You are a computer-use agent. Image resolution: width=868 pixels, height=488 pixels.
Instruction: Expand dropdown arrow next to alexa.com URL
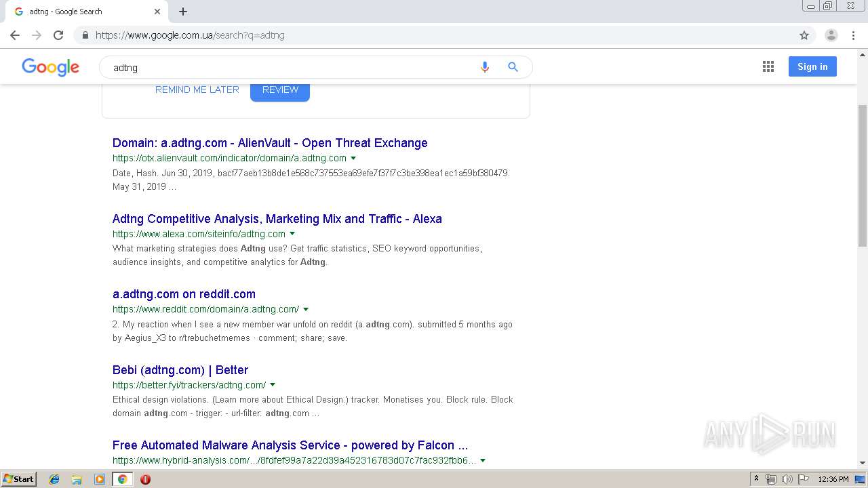point(292,234)
